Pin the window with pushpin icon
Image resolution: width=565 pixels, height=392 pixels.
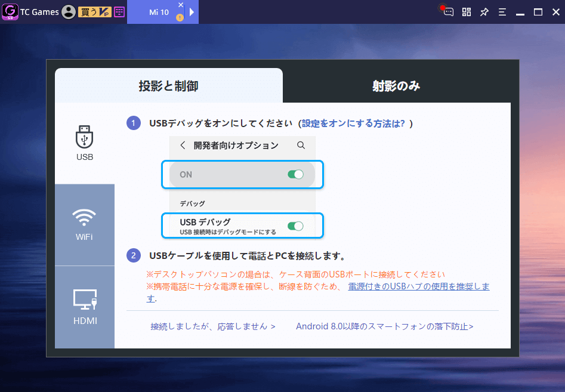coord(484,12)
